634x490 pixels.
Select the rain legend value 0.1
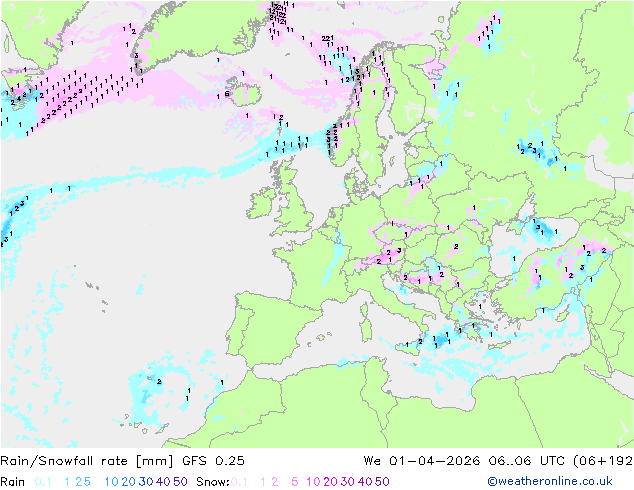[43, 482]
